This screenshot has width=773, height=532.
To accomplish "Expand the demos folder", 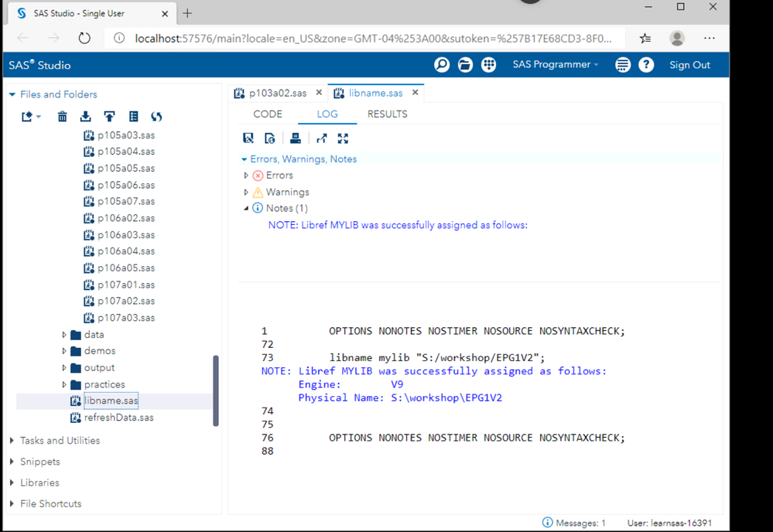I will 64,351.
